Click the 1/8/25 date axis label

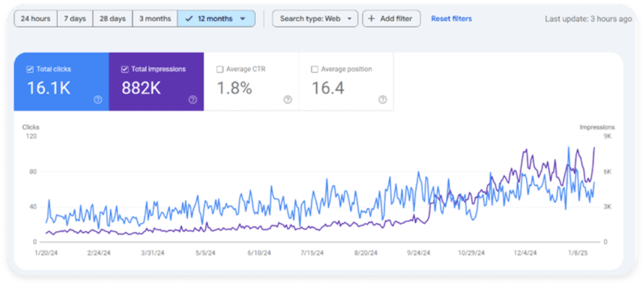[x=579, y=253]
